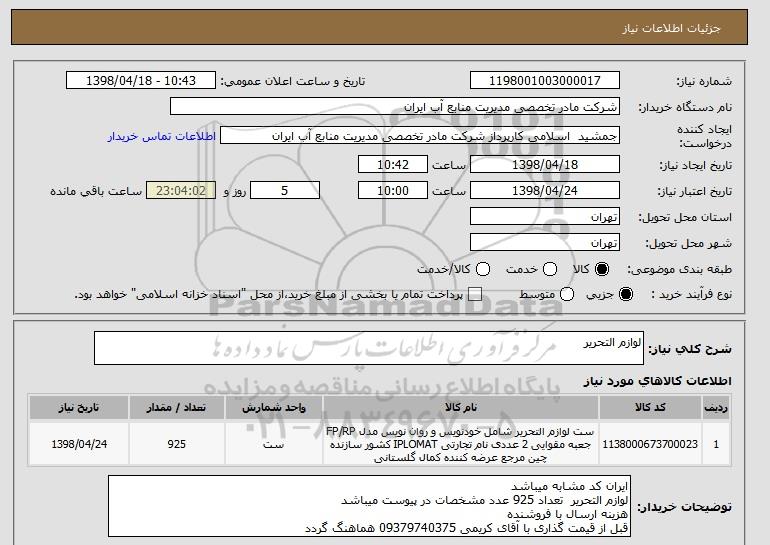
Task: Select the خدمت radio button
Action: click(550, 269)
